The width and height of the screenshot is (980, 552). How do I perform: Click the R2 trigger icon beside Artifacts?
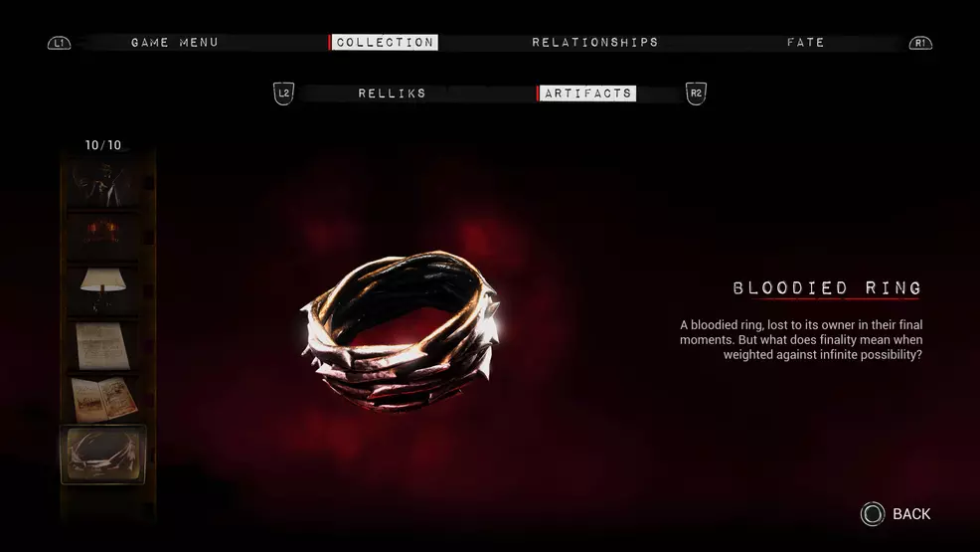pos(696,93)
